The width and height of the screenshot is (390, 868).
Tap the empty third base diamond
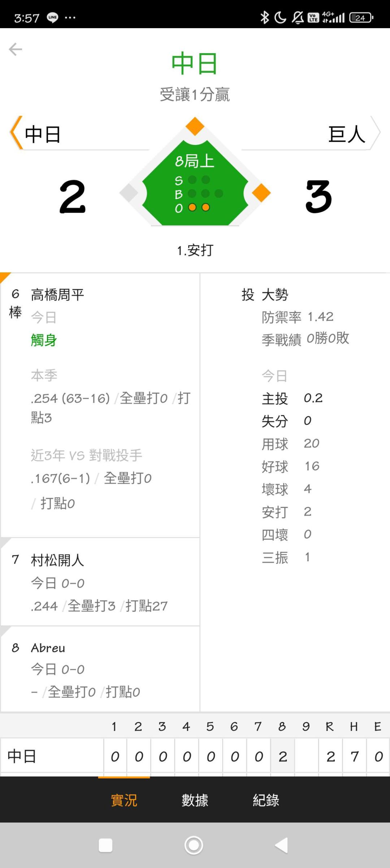129,192
